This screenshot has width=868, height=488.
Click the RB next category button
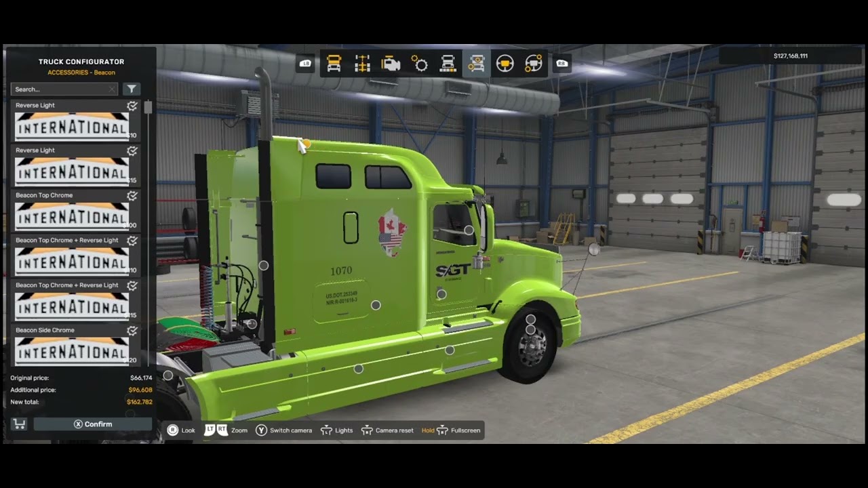tap(561, 64)
